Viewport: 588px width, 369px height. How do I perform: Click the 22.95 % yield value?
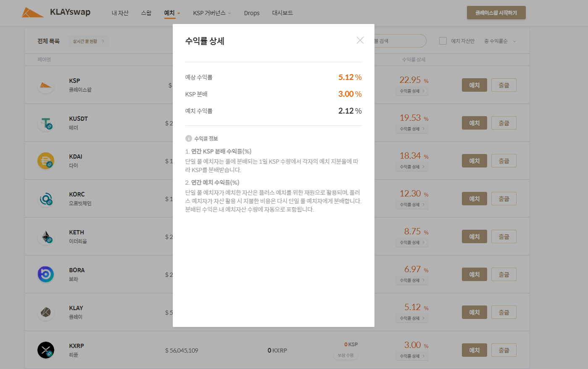point(414,80)
